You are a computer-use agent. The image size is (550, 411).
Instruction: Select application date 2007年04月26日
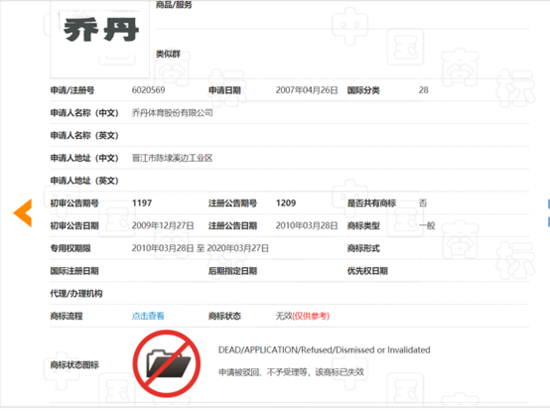[307, 90]
